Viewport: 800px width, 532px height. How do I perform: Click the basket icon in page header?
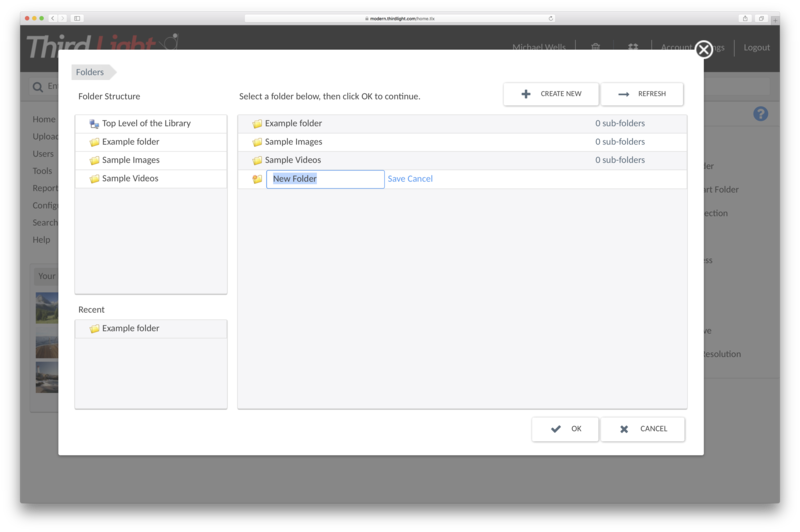595,47
